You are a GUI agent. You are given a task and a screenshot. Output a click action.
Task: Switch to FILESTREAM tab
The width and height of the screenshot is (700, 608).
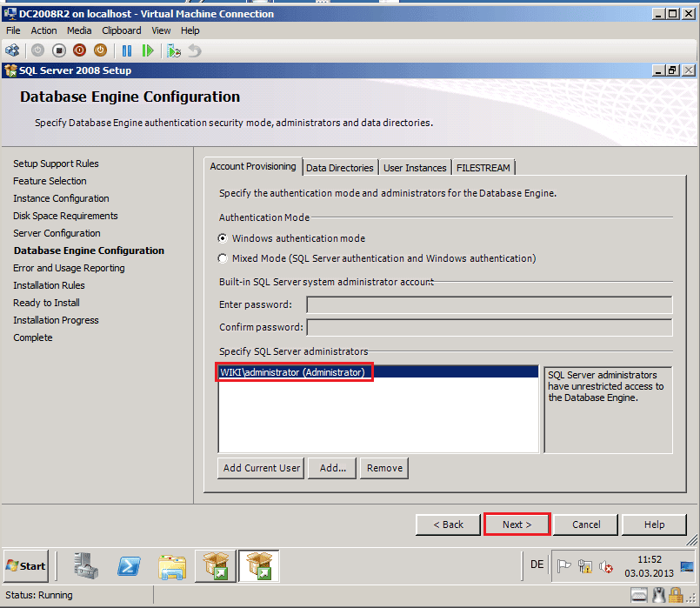[x=483, y=168]
